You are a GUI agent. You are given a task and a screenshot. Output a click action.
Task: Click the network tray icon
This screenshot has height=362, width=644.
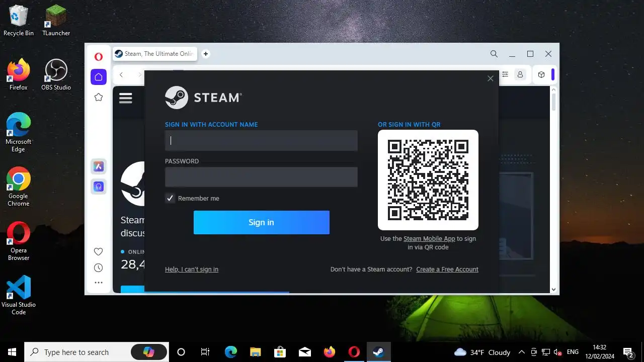click(x=545, y=352)
